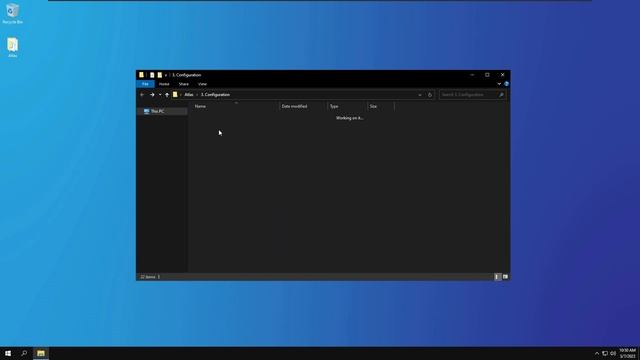The height and width of the screenshot is (360, 640).
Task: Open the Customize Quick Access Toolbar dropdown
Action: pyautogui.click(x=166, y=75)
